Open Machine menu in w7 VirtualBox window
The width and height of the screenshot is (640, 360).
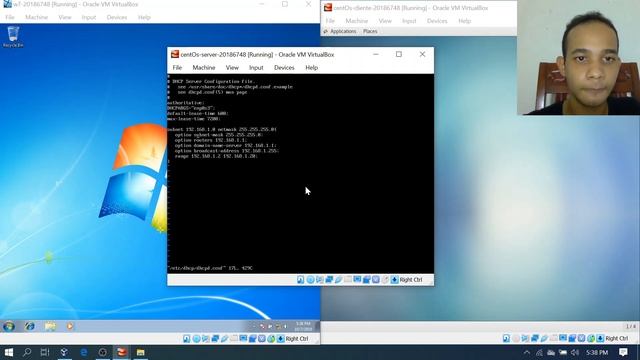36,17
